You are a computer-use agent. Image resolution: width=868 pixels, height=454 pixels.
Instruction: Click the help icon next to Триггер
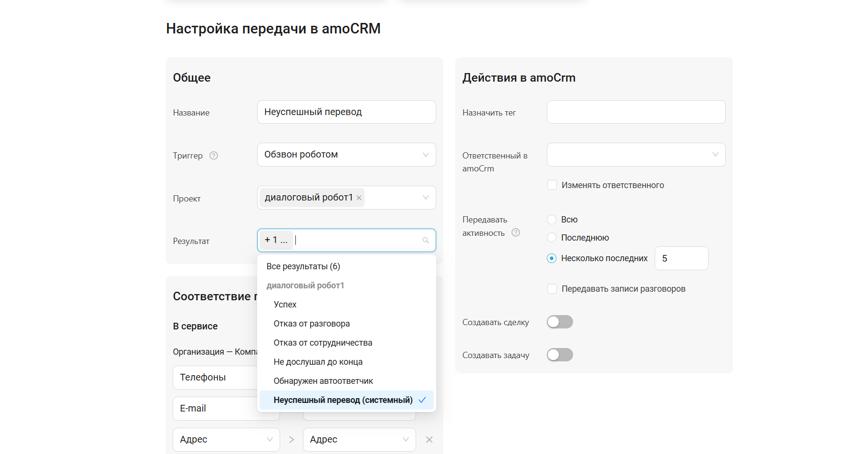click(x=214, y=156)
